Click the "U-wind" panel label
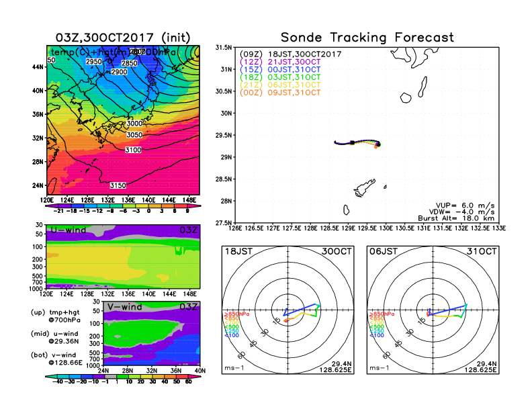The width and height of the screenshot is (532, 411). pos(69,230)
